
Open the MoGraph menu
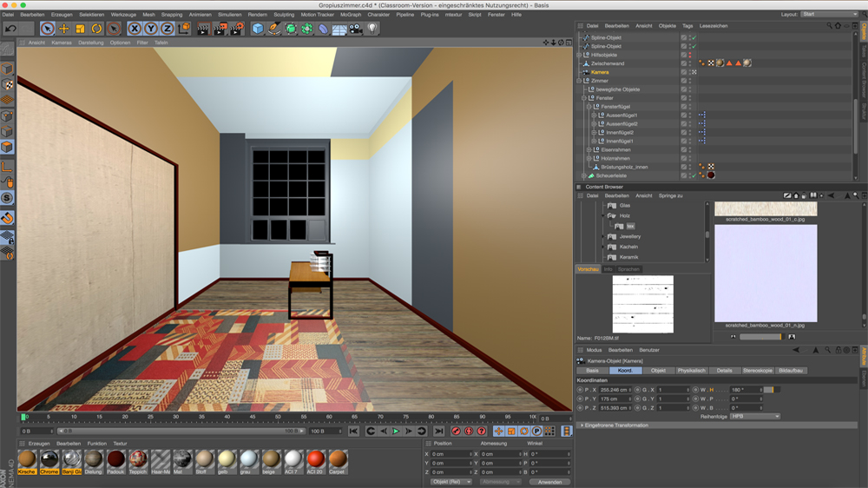(x=351, y=15)
